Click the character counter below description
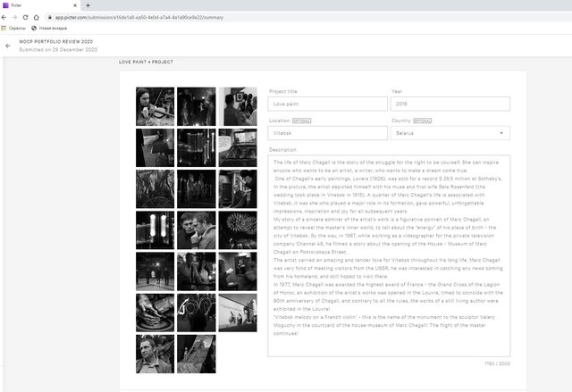The image size is (572, 392). pos(497,363)
